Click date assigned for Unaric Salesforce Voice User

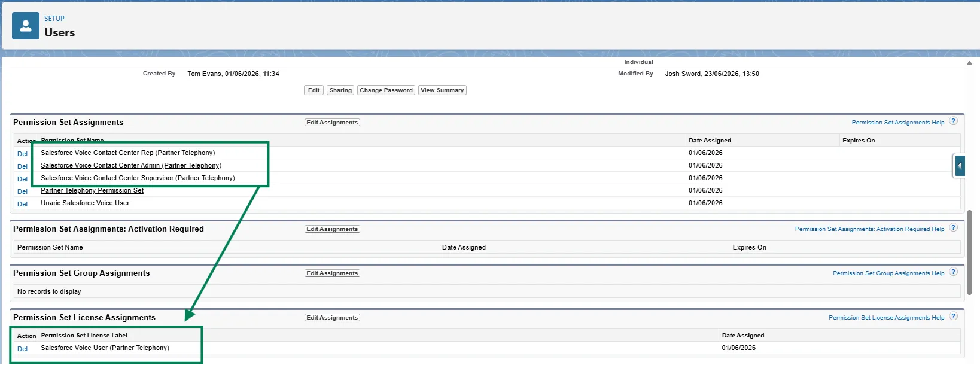point(705,203)
